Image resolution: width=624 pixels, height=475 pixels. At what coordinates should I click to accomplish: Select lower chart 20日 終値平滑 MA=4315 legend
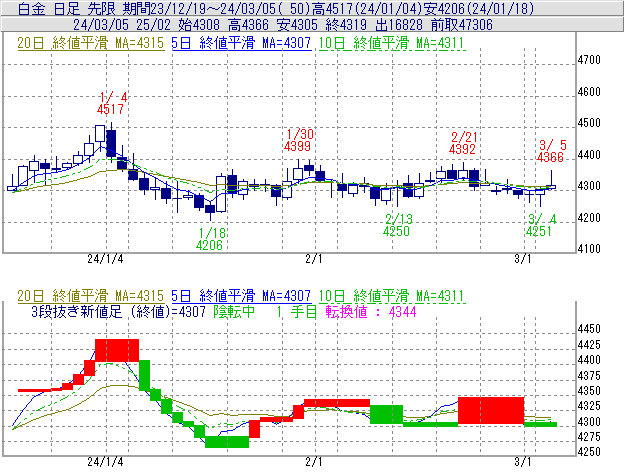click(91, 296)
